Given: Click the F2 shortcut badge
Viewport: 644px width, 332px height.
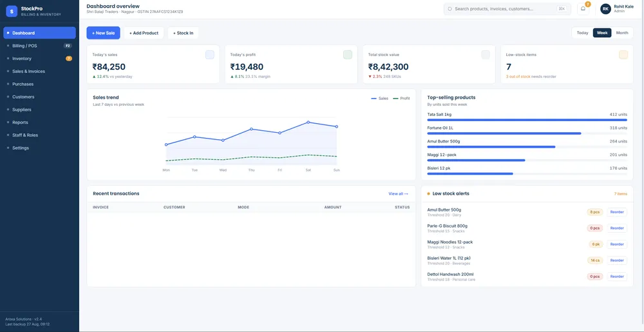Looking at the screenshot, I should (68, 46).
